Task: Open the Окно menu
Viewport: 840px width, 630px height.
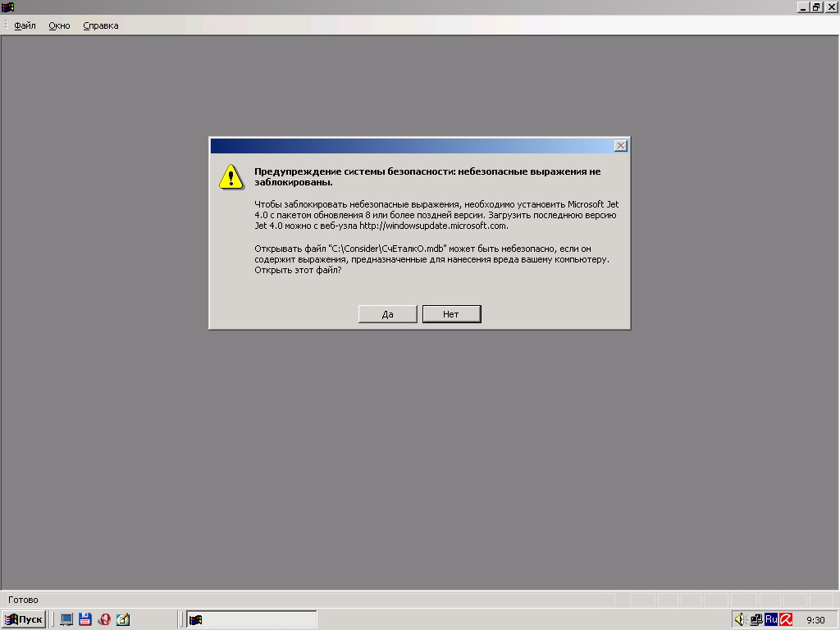Action: coord(59,25)
